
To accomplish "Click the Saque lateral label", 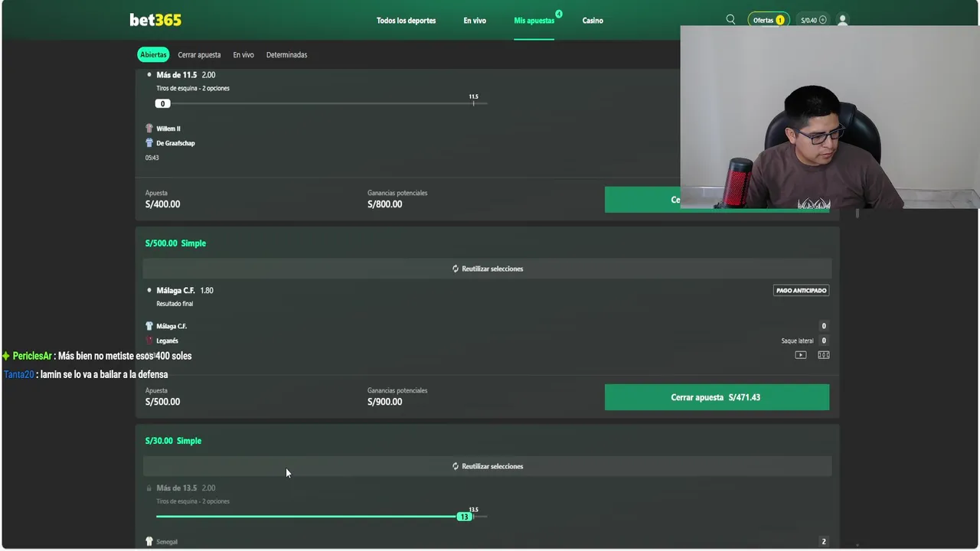I will (x=797, y=341).
